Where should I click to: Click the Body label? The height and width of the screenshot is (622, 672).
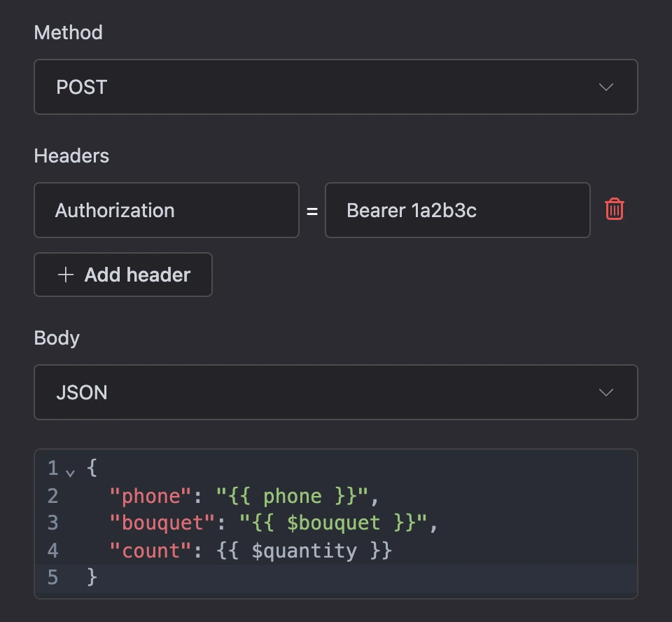57,338
